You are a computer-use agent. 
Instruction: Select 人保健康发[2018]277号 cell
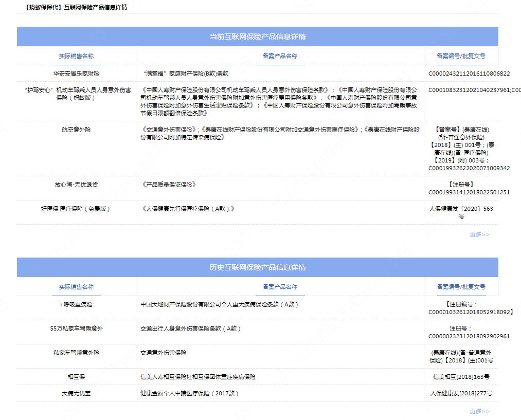coord(461,393)
